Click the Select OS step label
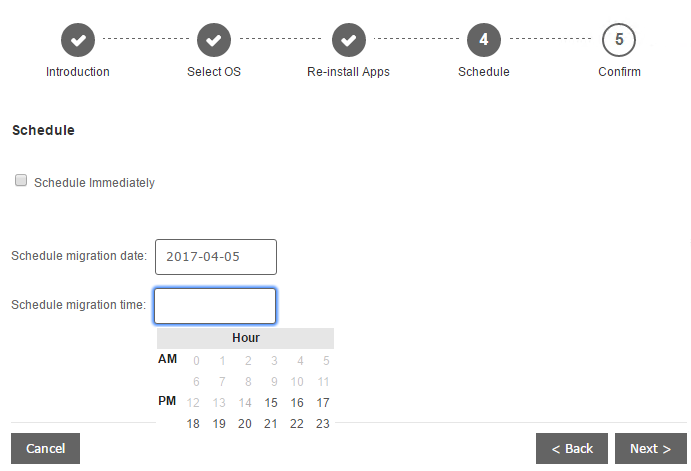 pyautogui.click(x=214, y=72)
